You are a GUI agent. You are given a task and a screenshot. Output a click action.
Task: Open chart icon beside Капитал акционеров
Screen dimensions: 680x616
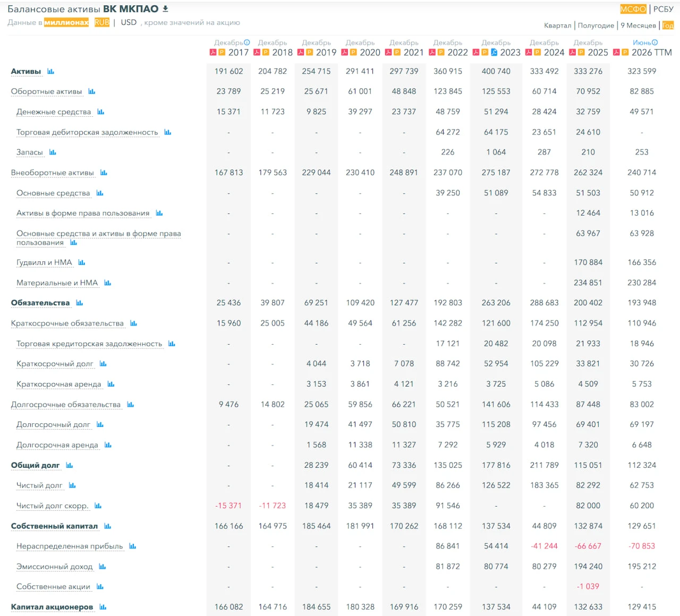pyautogui.click(x=103, y=607)
